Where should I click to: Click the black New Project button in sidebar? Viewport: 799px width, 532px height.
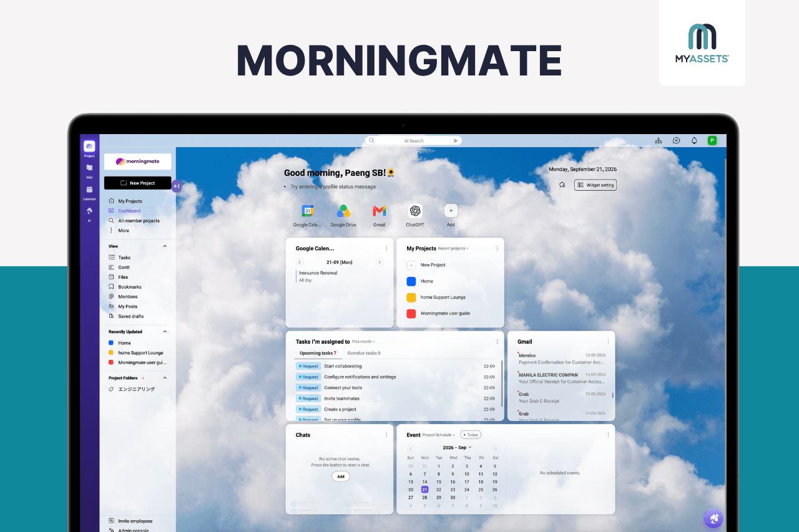(137, 183)
